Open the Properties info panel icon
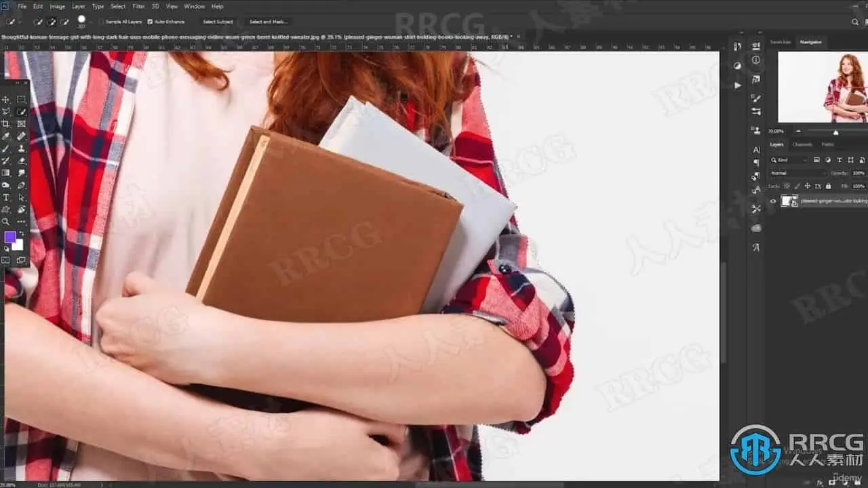 click(x=756, y=60)
